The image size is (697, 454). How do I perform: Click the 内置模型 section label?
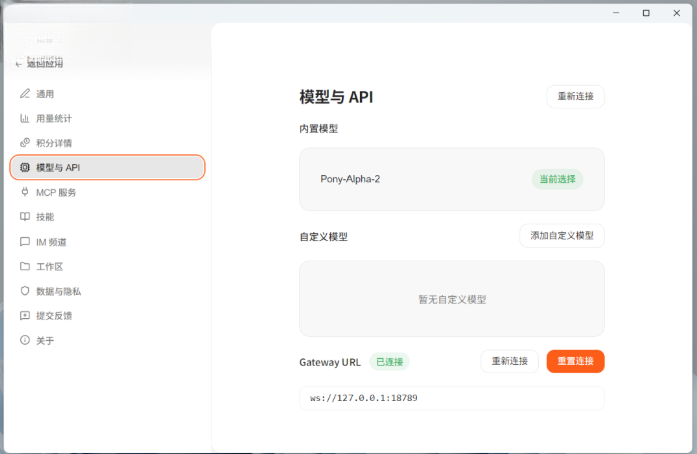pyautogui.click(x=319, y=129)
